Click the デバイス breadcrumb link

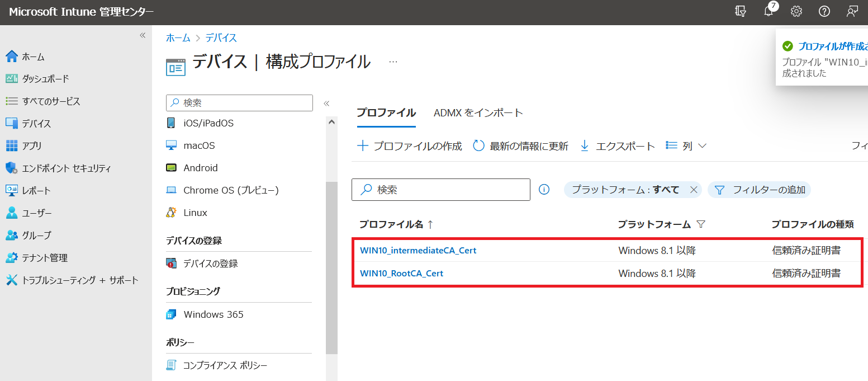click(221, 38)
